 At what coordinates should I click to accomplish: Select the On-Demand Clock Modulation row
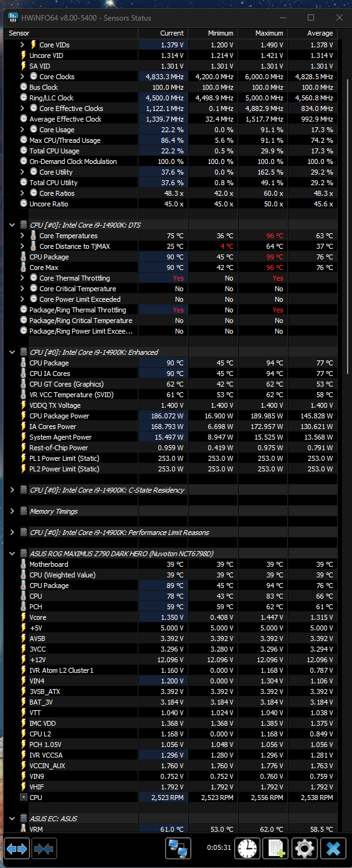(171, 162)
